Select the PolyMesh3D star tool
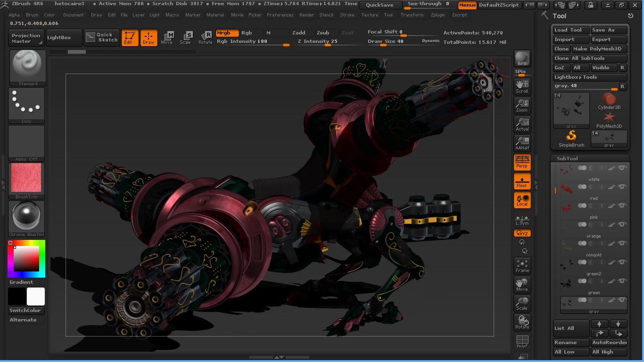Viewport: 644px width, 362px height. pos(609,120)
